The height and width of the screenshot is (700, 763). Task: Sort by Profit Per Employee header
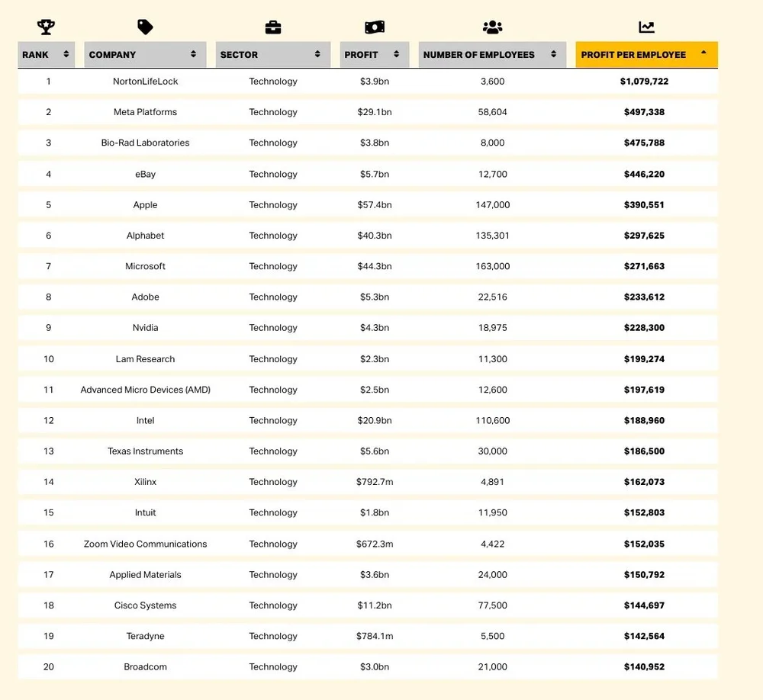point(647,54)
